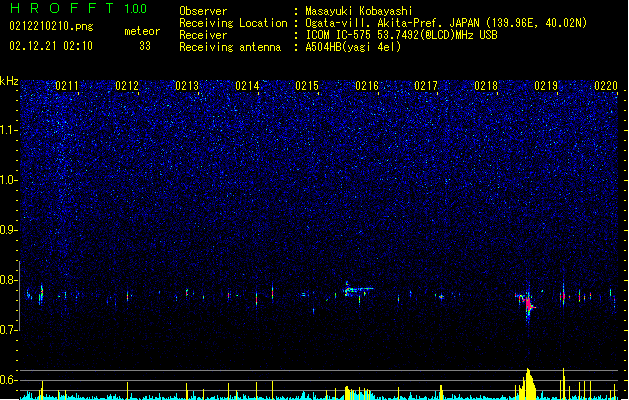Click the 'Receiver' field label
This screenshot has height=400, width=629.
click(x=203, y=35)
